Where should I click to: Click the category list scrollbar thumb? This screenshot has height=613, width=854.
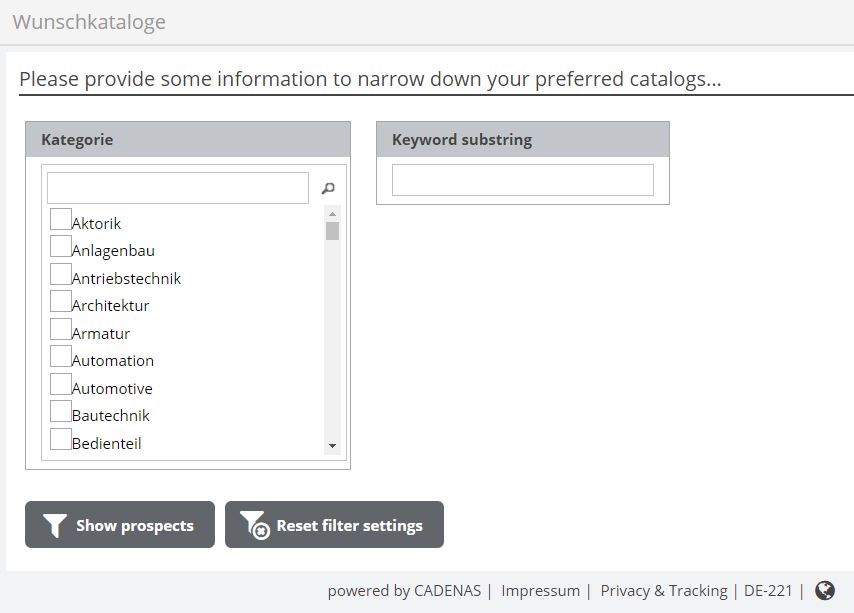(x=333, y=231)
